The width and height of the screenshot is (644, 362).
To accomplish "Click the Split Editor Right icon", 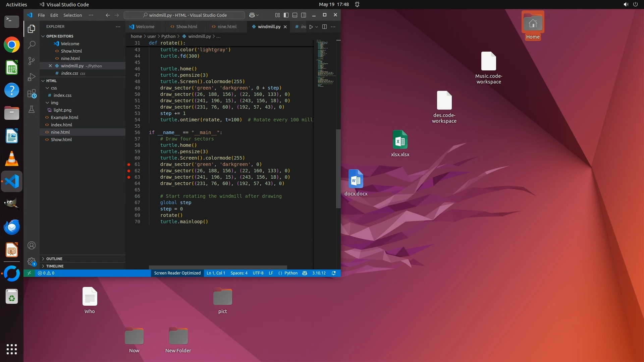I will (324, 27).
